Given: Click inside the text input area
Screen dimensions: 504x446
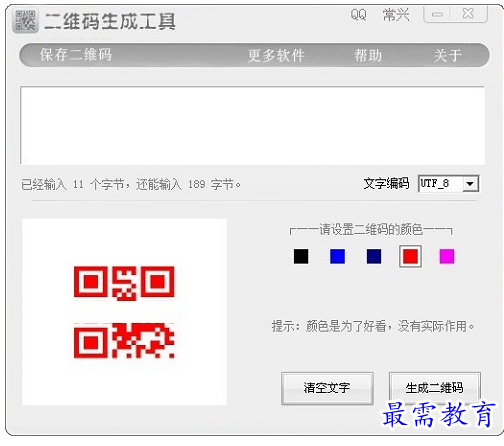Looking at the screenshot, I should (252, 125).
